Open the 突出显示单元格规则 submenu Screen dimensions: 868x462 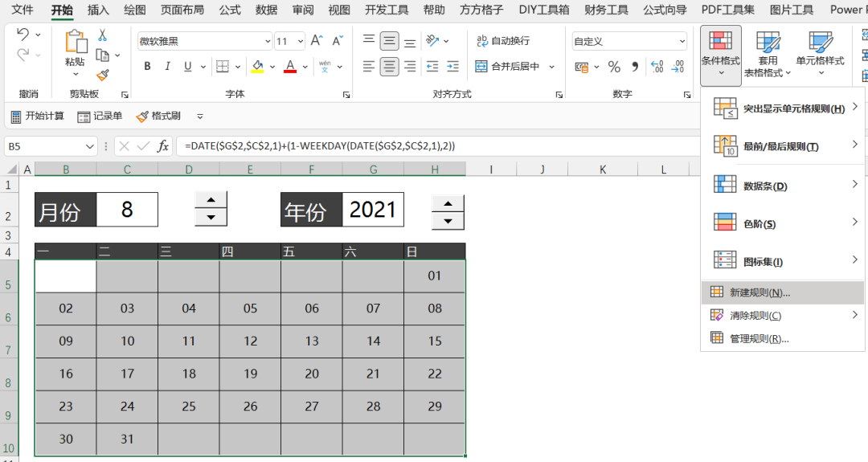pyautogui.click(x=783, y=108)
